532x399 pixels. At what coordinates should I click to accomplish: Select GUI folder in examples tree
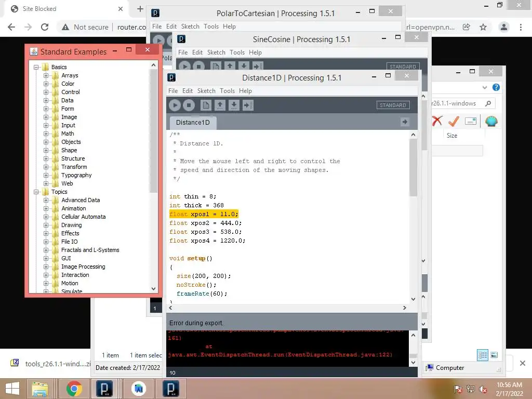tap(66, 258)
